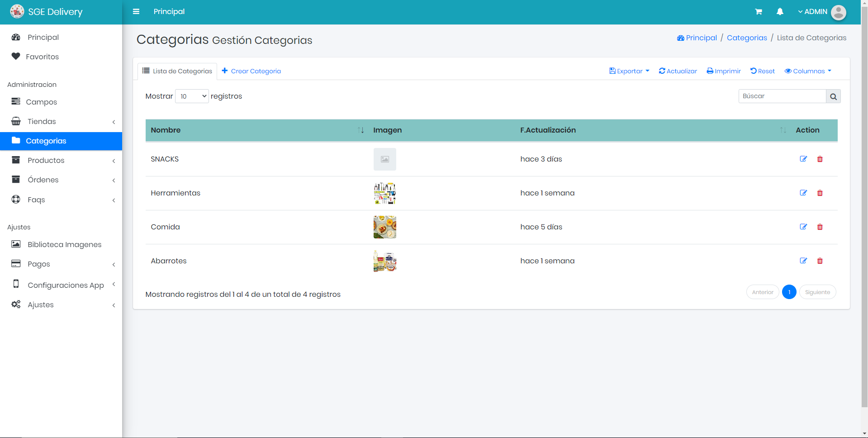The image size is (868, 438).
Task: Toggle the hamburger sidebar menu
Action: [136, 12]
